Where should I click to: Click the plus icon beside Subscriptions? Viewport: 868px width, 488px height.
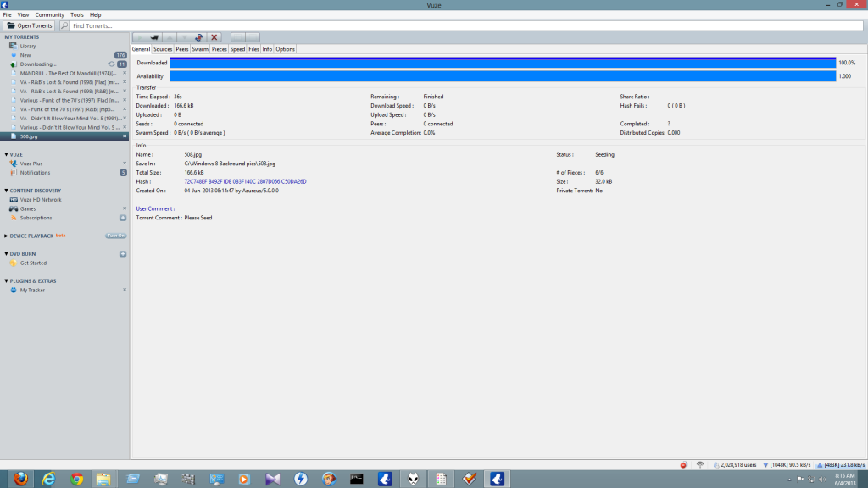(x=123, y=218)
